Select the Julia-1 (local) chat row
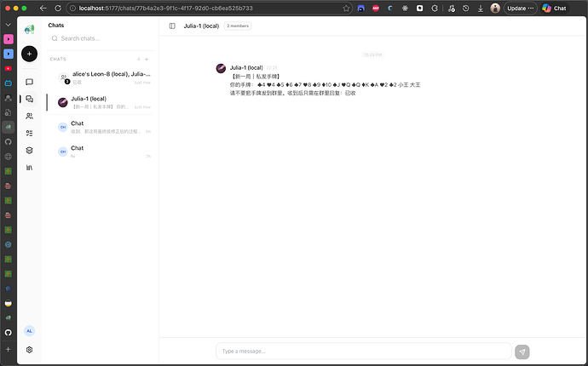 coord(100,102)
